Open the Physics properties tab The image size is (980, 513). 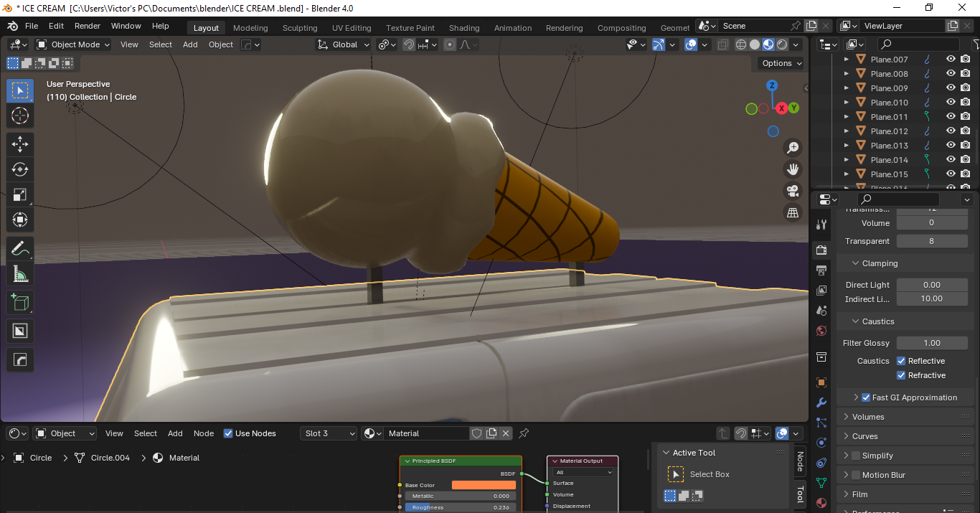pyautogui.click(x=822, y=443)
